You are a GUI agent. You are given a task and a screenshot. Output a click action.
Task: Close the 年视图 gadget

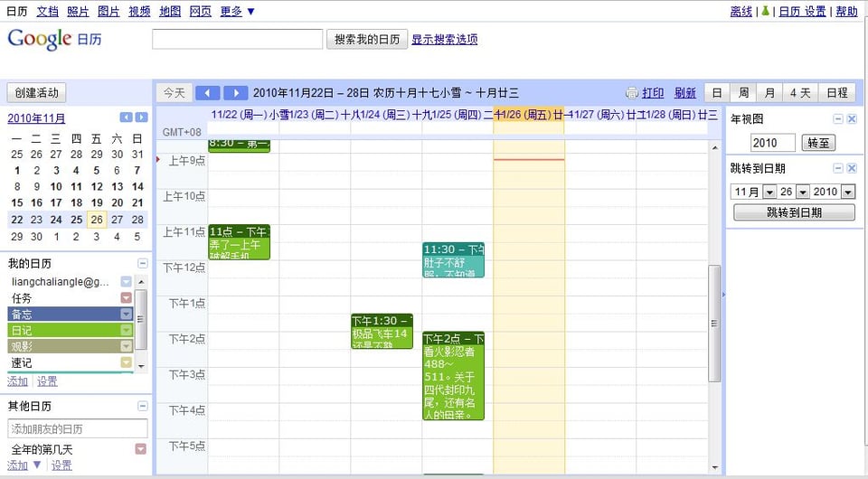click(x=852, y=119)
